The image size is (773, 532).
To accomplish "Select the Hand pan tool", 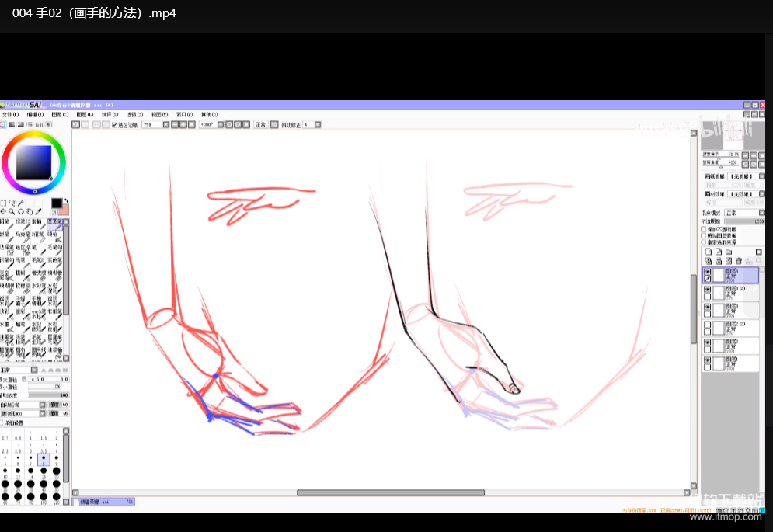I will [x=30, y=211].
